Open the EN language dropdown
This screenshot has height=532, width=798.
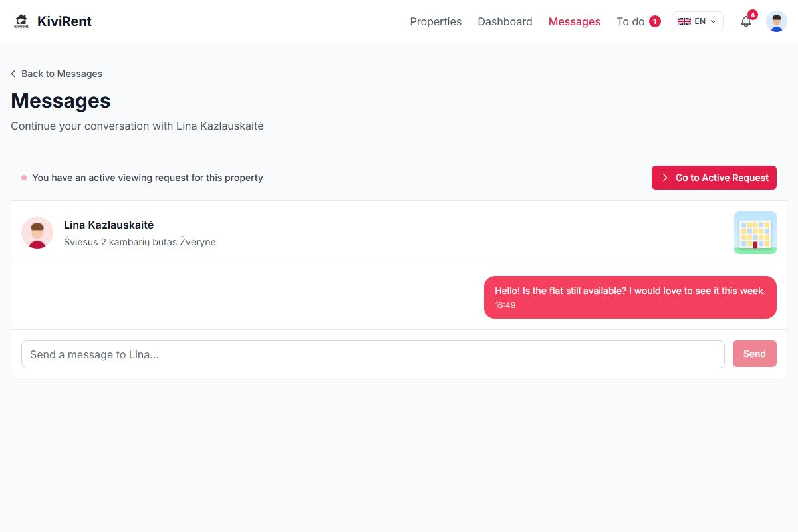click(698, 21)
